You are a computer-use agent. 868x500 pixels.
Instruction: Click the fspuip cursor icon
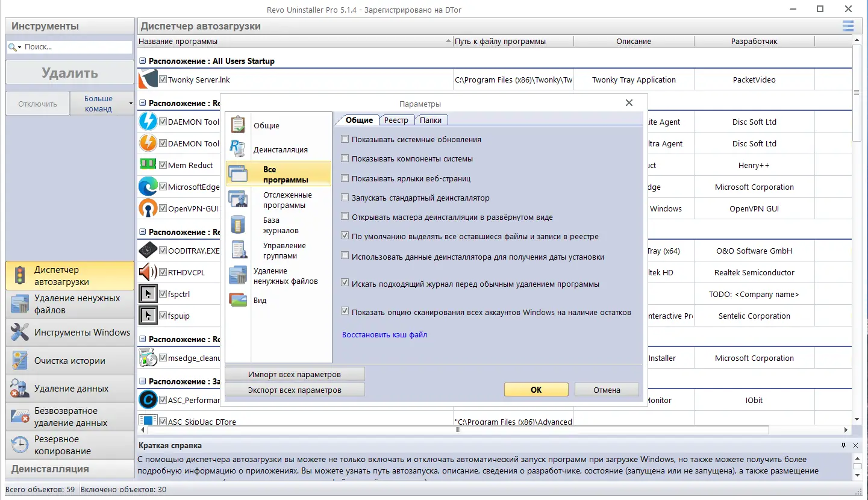[x=148, y=316]
